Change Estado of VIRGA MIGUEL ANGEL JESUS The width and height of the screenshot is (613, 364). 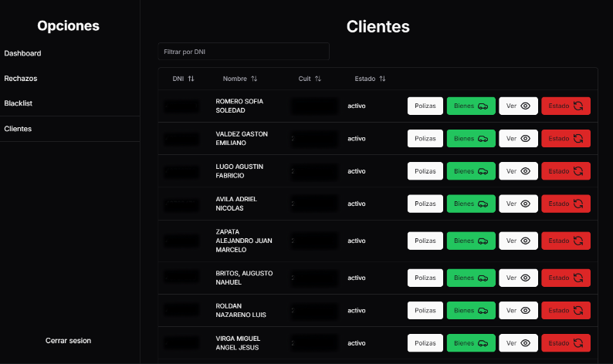coord(566,343)
